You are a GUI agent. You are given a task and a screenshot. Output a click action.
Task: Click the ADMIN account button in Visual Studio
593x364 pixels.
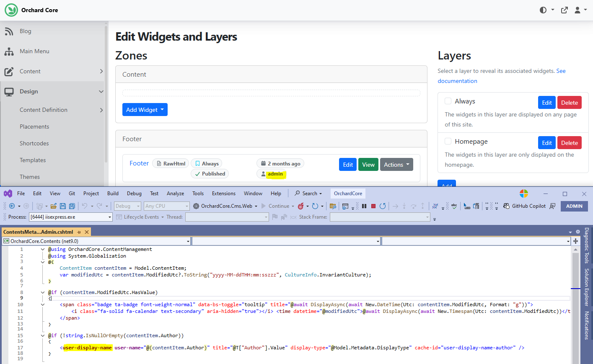pyautogui.click(x=574, y=206)
